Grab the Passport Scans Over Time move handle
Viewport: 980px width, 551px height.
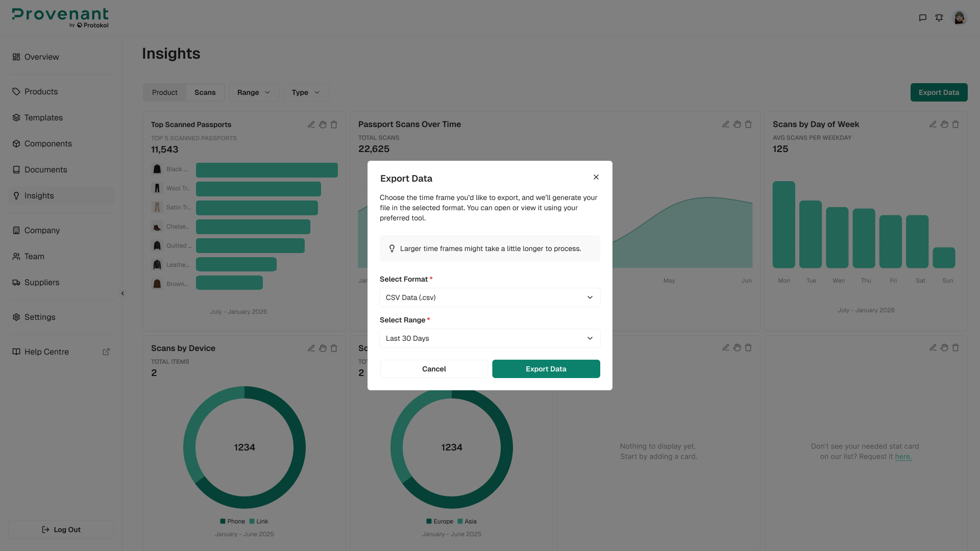tap(737, 124)
